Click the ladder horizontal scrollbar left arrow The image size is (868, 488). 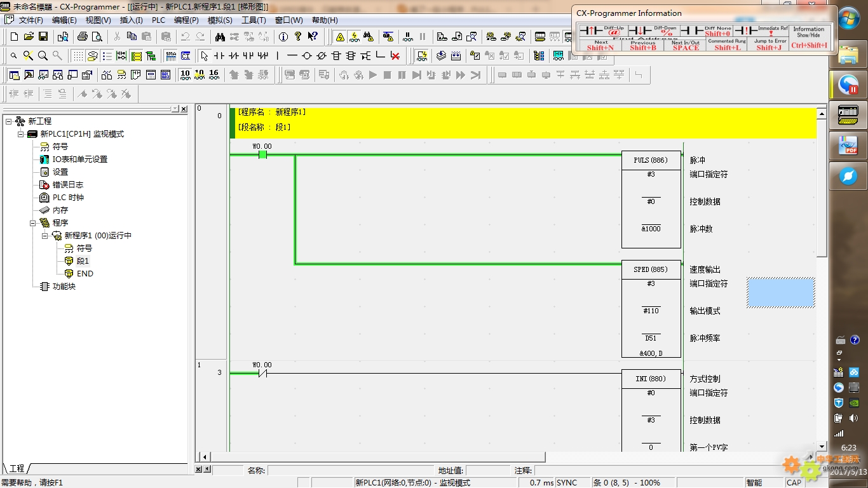[x=204, y=456]
